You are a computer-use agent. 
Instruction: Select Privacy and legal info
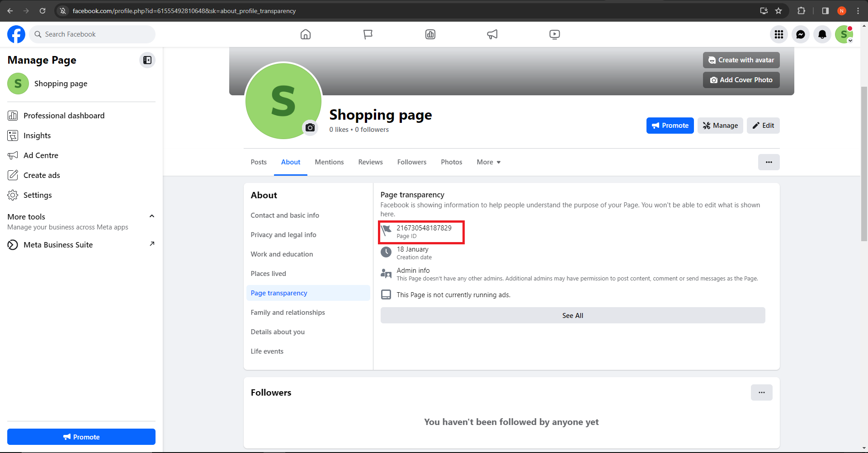pyautogui.click(x=308, y=235)
